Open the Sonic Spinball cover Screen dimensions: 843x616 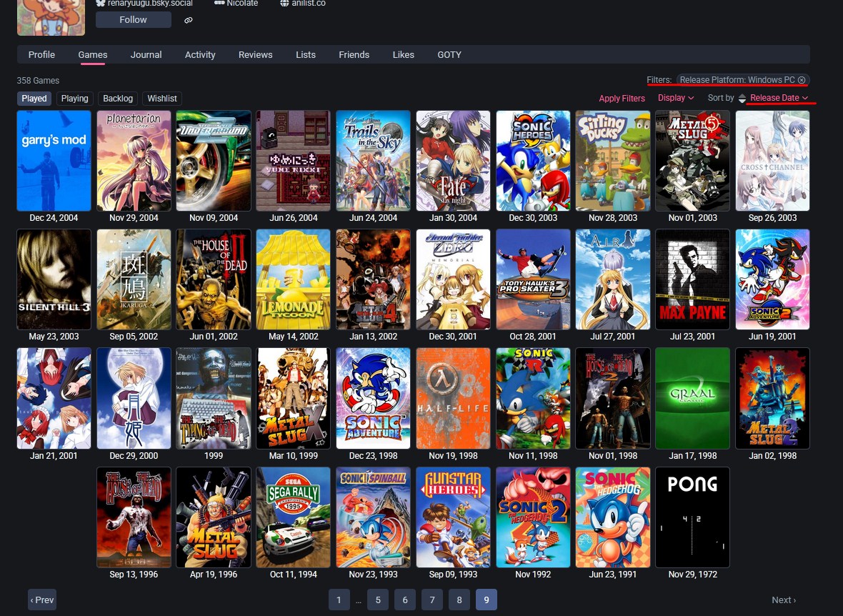point(373,517)
